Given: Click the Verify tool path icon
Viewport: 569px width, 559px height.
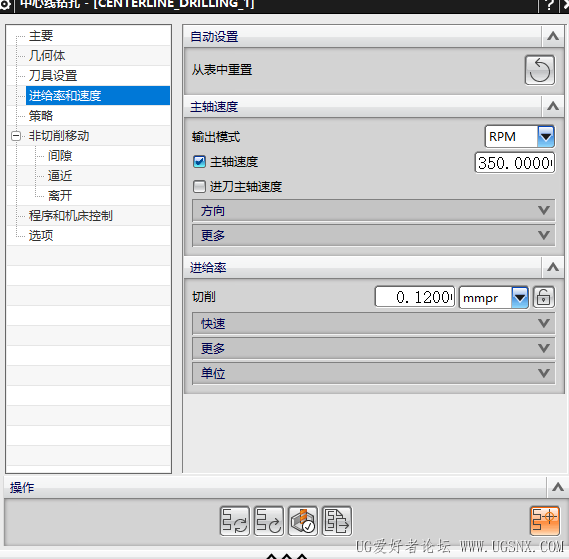Looking at the screenshot, I should [303, 521].
